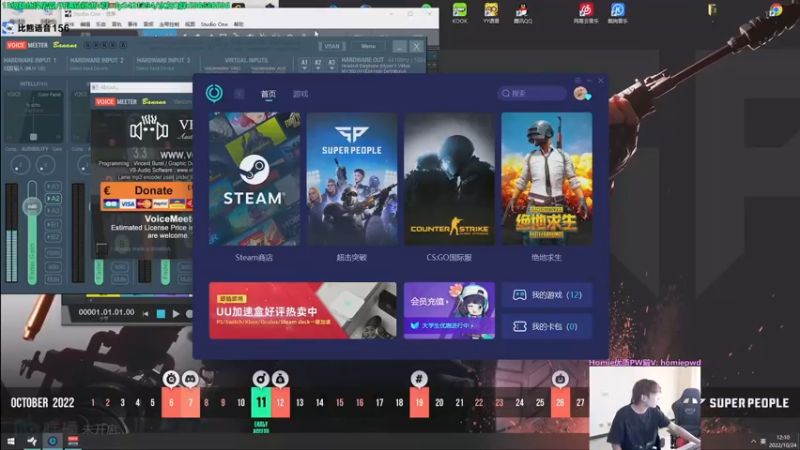800x450 pixels.
Task: Click the pumpkin icon above day 26
Action: tap(560, 379)
